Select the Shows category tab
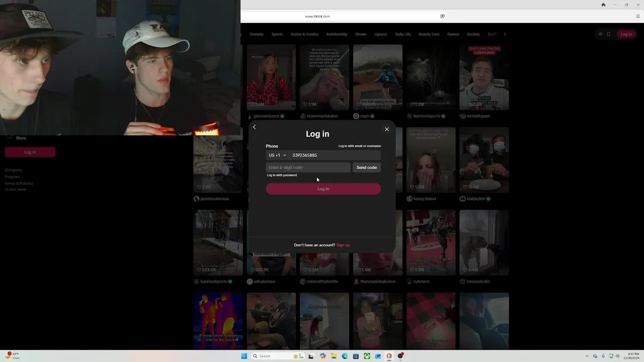Image resolution: width=644 pixels, height=362 pixels. 361,34
